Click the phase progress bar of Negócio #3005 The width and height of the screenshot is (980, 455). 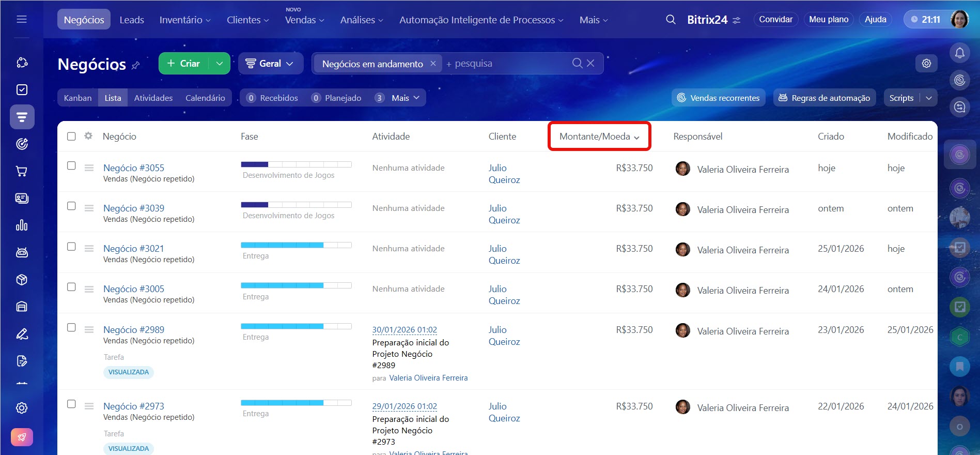(296, 285)
